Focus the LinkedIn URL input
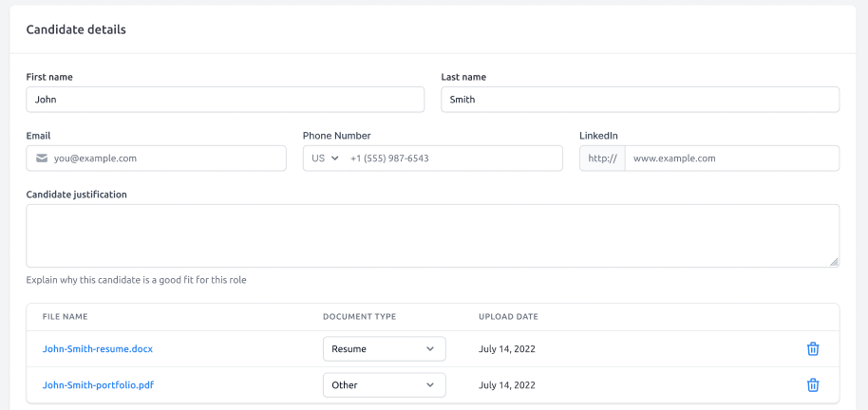 [731, 158]
